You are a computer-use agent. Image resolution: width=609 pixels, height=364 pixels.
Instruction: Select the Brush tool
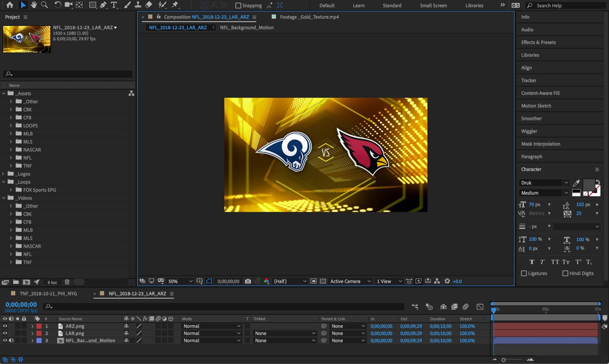click(127, 5)
